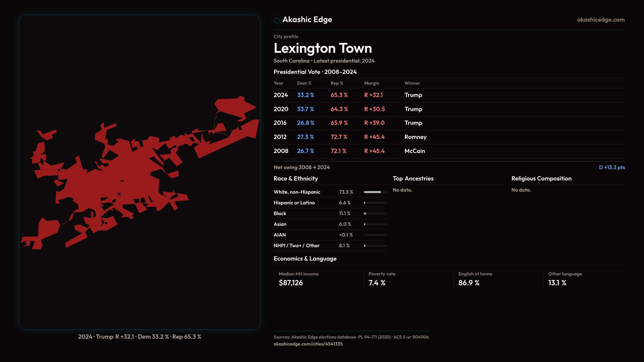Click the 2016 margin R +39.0
The width and height of the screenshot is (644, 362).
click(374, 123)
